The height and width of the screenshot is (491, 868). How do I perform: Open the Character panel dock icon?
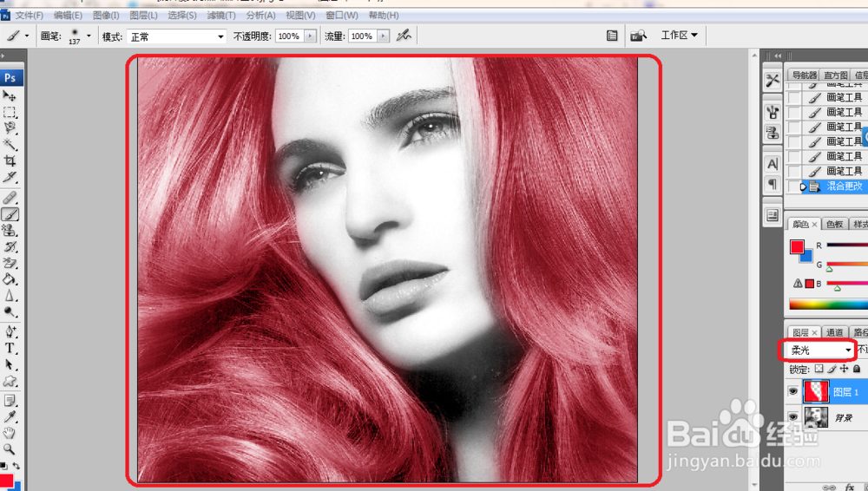(x=773, y=164)
